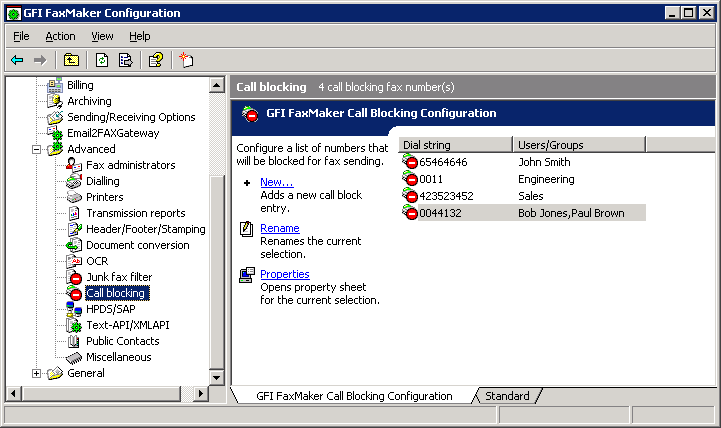Select the HPDS/SAP node icon
This screenshot has width=721, height=428.
coord(74,309)
